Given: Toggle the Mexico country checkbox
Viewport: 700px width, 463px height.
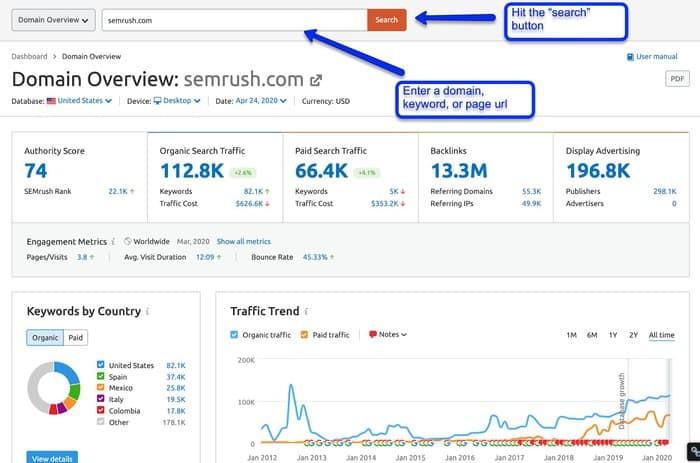Looking at the screenshot, I should point(100,387).
